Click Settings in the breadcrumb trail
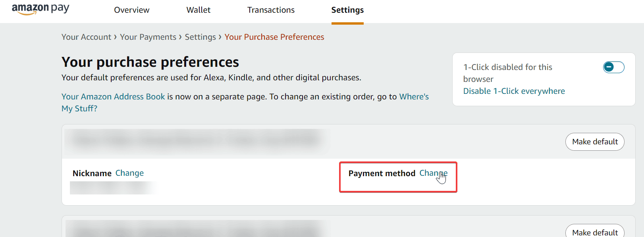The width and height of the screenshot is (644, 237). click(200, 37)
